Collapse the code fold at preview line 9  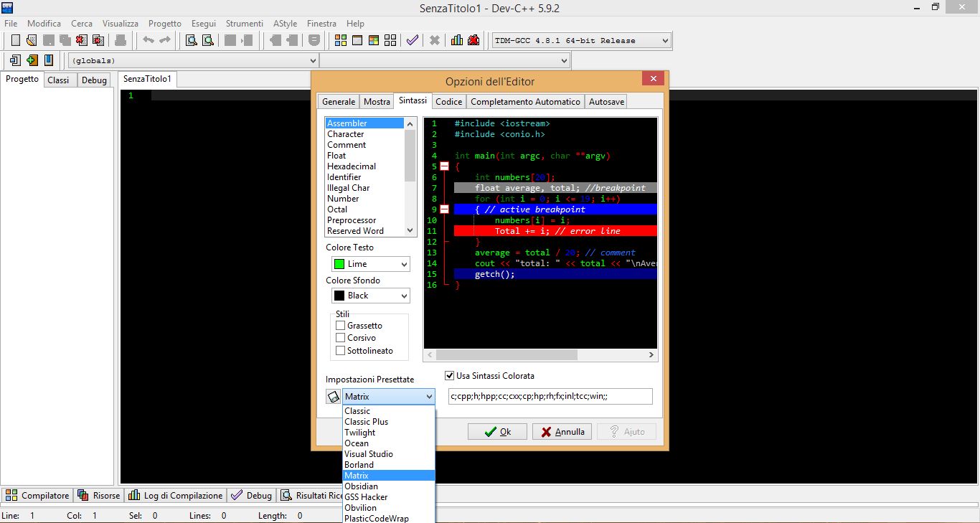[444, 209]
